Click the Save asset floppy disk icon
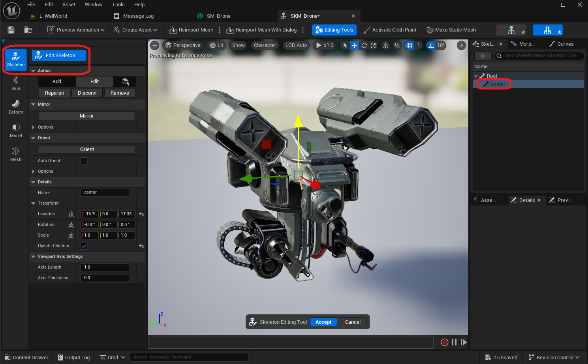The image size is (588, 364). [x=11, y=30]
